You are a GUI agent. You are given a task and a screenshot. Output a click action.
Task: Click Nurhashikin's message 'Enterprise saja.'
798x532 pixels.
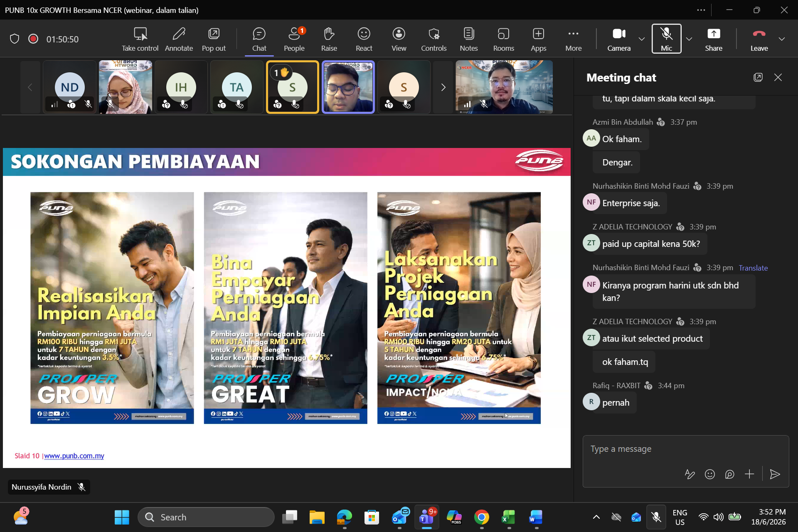pos(631,203)
